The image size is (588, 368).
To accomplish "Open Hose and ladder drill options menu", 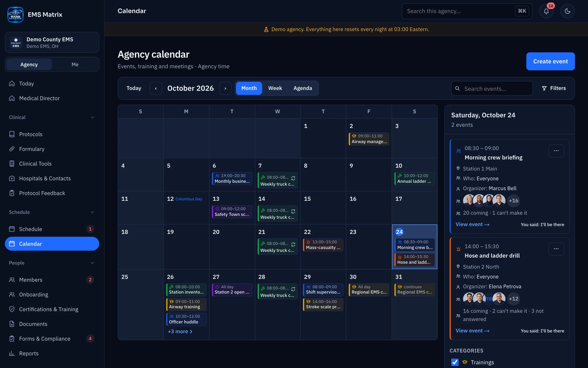I will click(x=556, y=249).
